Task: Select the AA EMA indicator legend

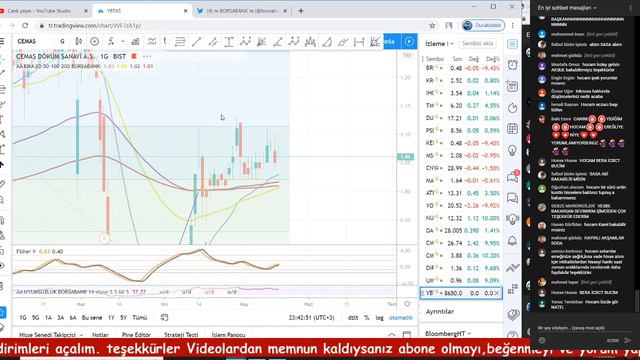Action: [58, 66]
